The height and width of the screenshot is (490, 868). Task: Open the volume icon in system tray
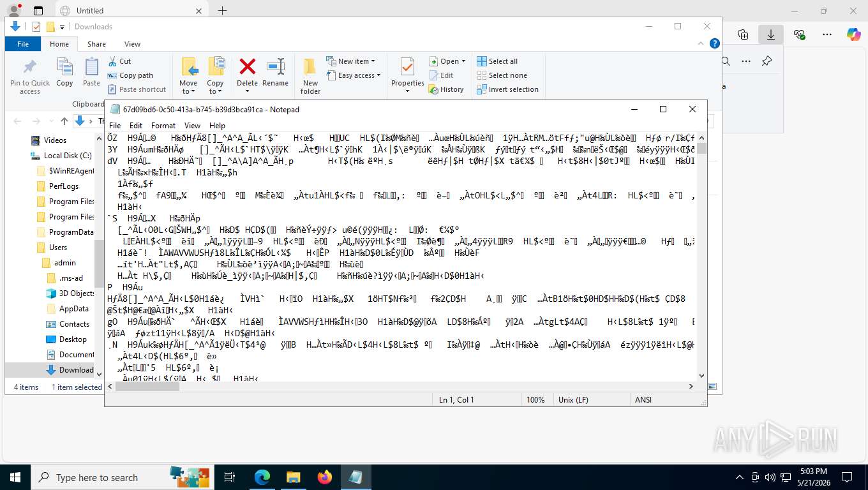769,477
